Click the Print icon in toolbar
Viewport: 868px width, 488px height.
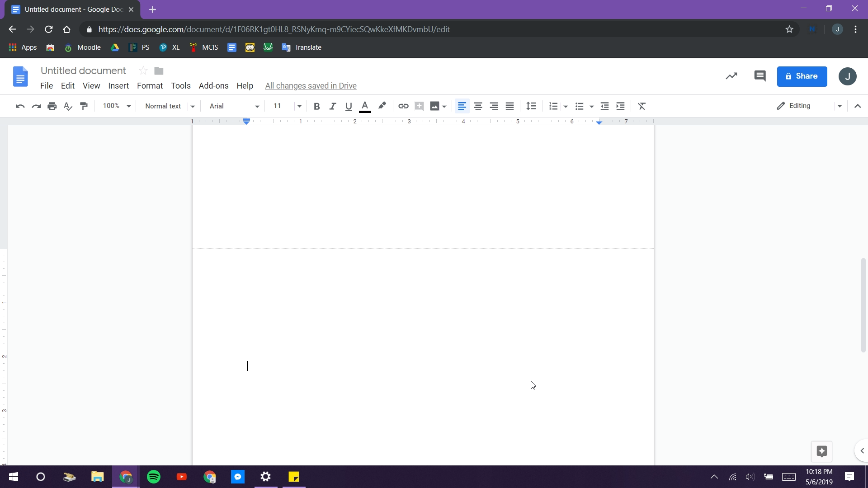click(52, 106)
